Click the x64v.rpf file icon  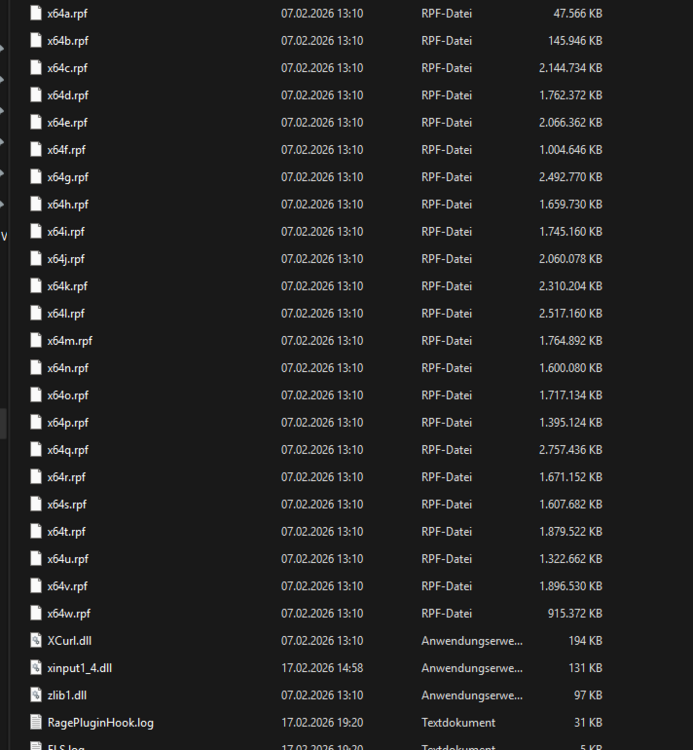point(36,585)
